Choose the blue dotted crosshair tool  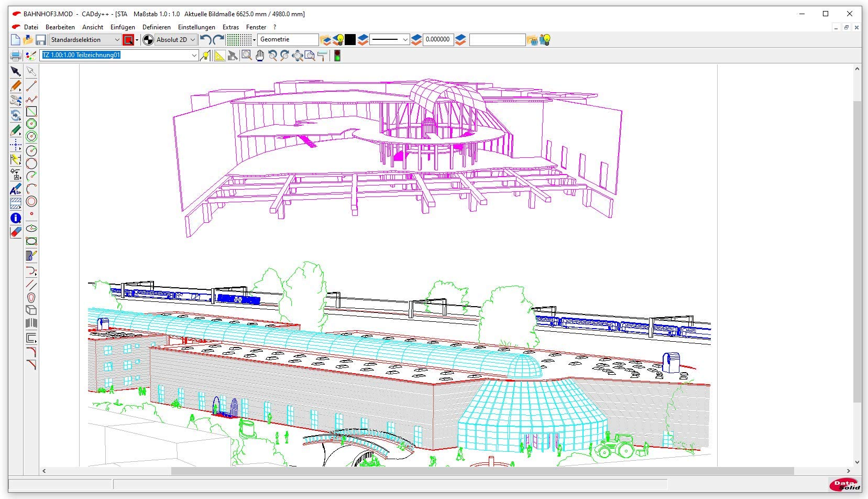point(16,145)
